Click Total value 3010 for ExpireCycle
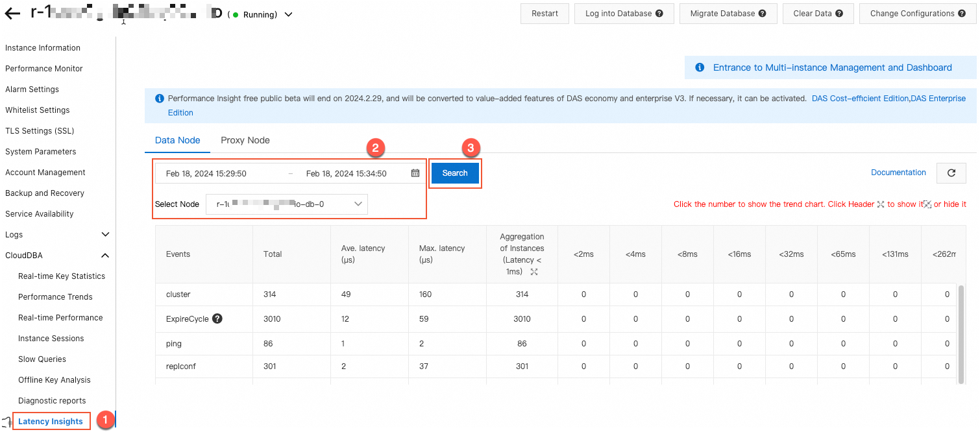Screen dimensions: 980x432 pyautogui.click(x=272, y=319)
